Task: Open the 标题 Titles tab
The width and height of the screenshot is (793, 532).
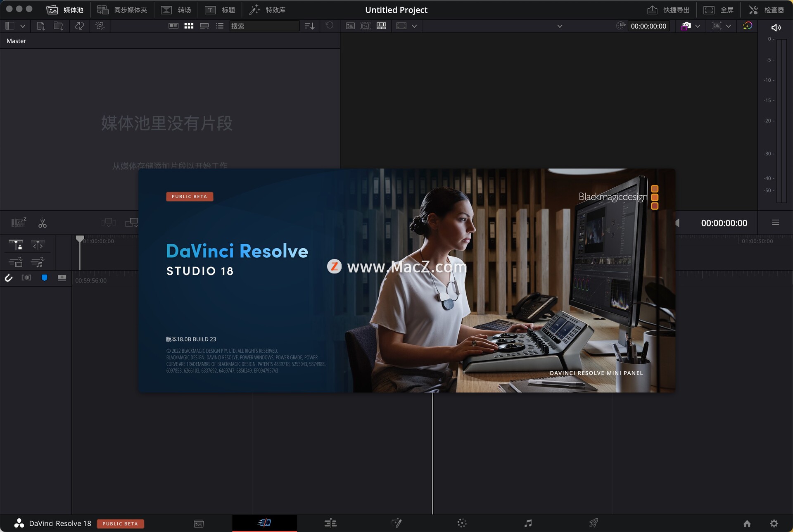Action: 220,10
